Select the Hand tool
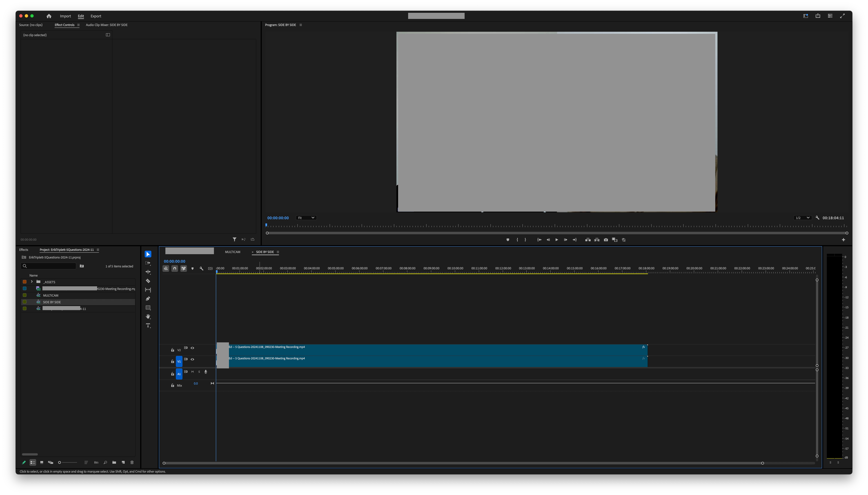This screenshot has height=495, width=868. (148, 317)
